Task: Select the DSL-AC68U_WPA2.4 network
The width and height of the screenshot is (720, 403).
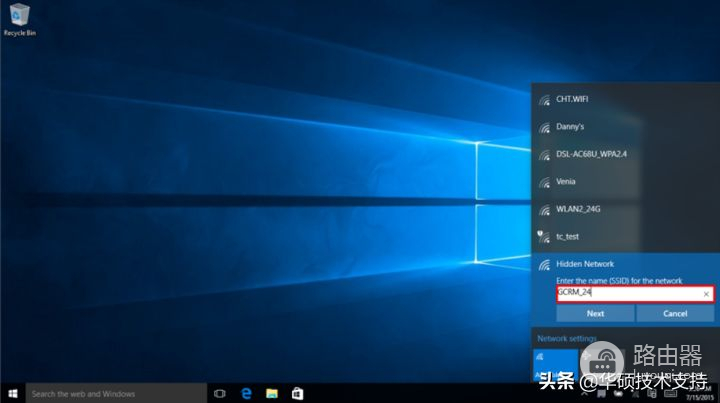Action: 598,155
